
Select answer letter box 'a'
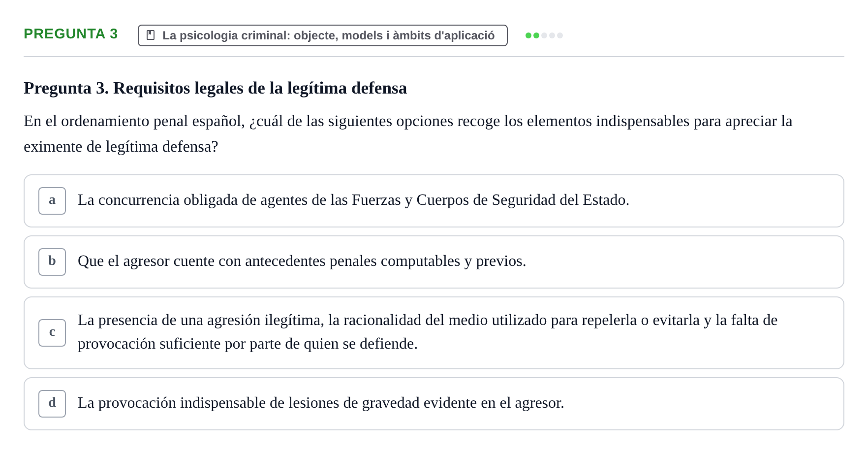pyautogui.click(x=52, y=201)
